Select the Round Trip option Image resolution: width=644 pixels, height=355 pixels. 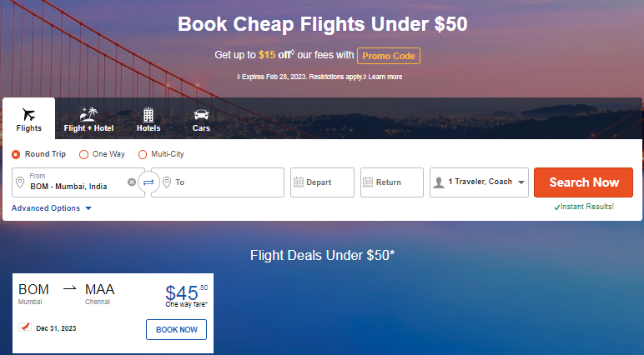point(17,154)
